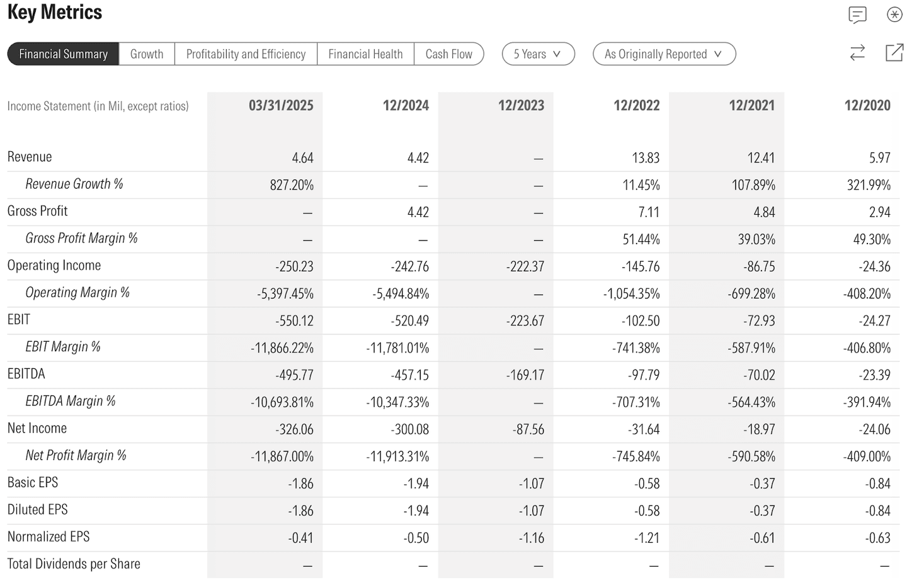
Task: Show the Cash Flow tab
Action: click(448, 54)
